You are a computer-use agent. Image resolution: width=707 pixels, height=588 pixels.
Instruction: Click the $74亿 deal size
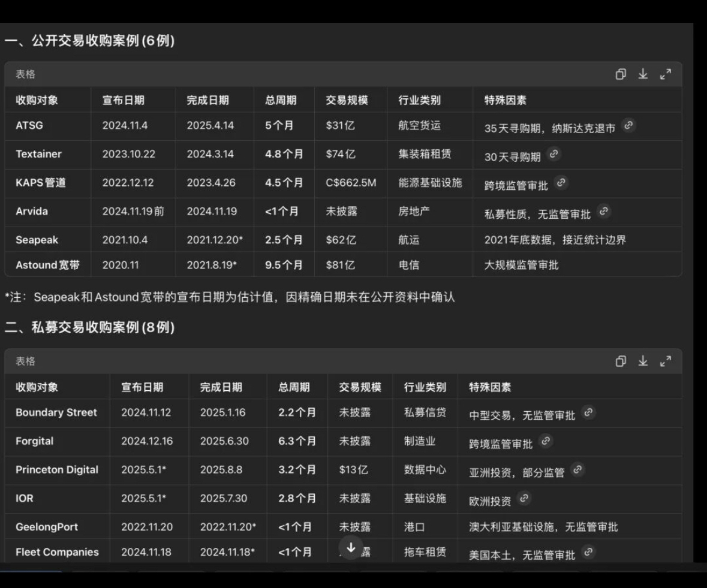click(x=341, y=154)
